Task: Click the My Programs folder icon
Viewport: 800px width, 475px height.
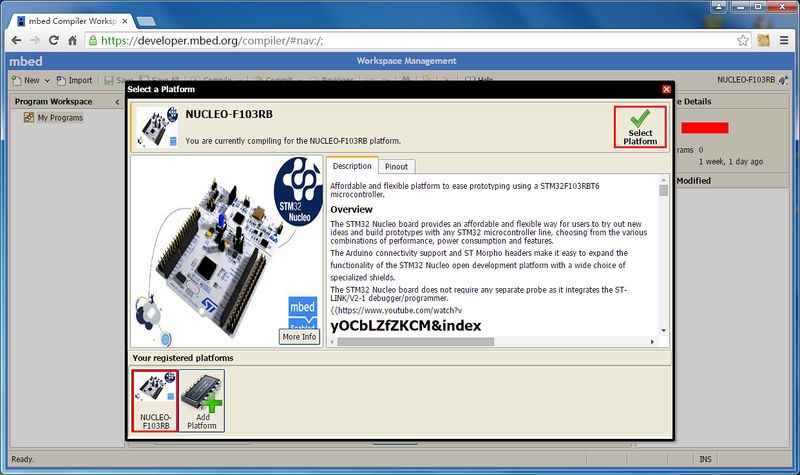Action: pyautogui.click(x=29, y=117)
